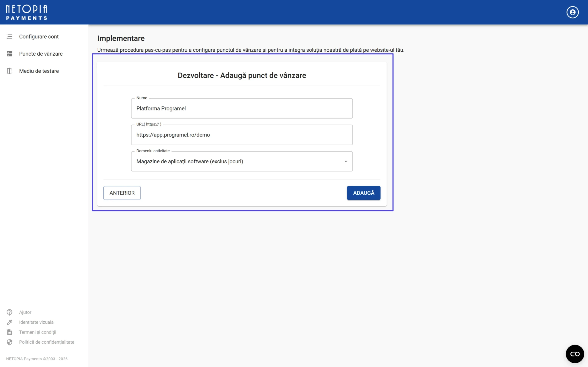Image resolution: width=588 pixels, height=367 pixels.
Task: Open the Ajutor help link
Action: click(x=25, y=312)
